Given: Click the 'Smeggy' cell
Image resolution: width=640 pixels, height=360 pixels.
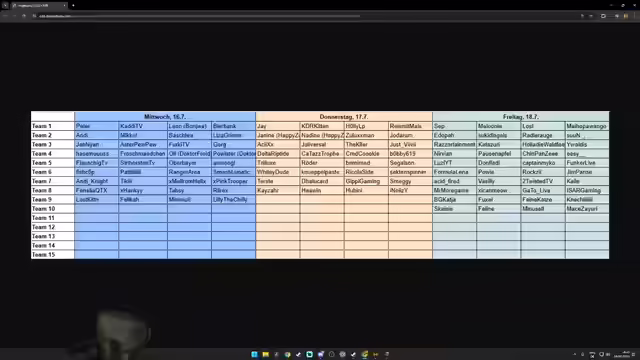Looking at the screenshot, I should (x=410, y=181).
